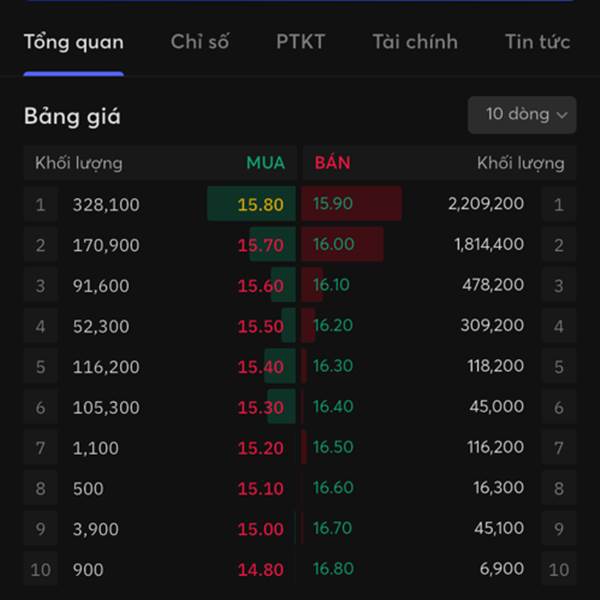Select the Tài chính tab

click(x=415, y=42)
